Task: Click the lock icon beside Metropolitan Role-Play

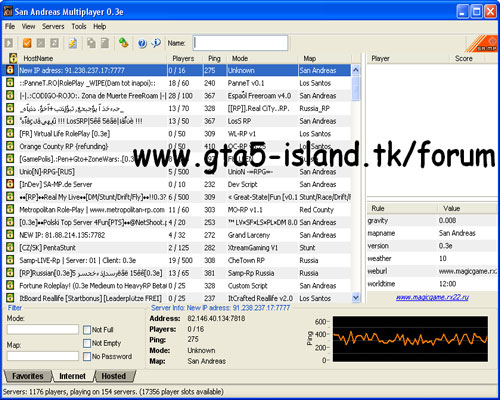Action: 10,209
